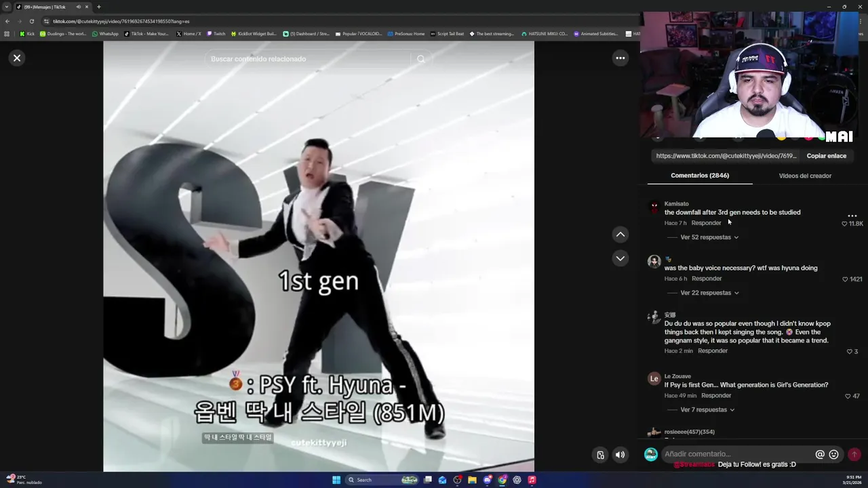Open the tab search dropdown arrow
This screenshot has height=488, width=868.
(7, 7)
